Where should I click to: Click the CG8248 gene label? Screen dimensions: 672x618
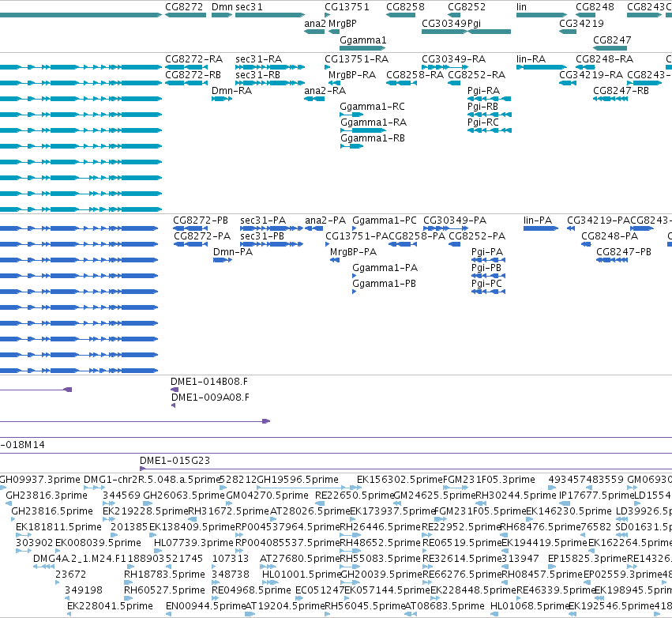point(595,7)
